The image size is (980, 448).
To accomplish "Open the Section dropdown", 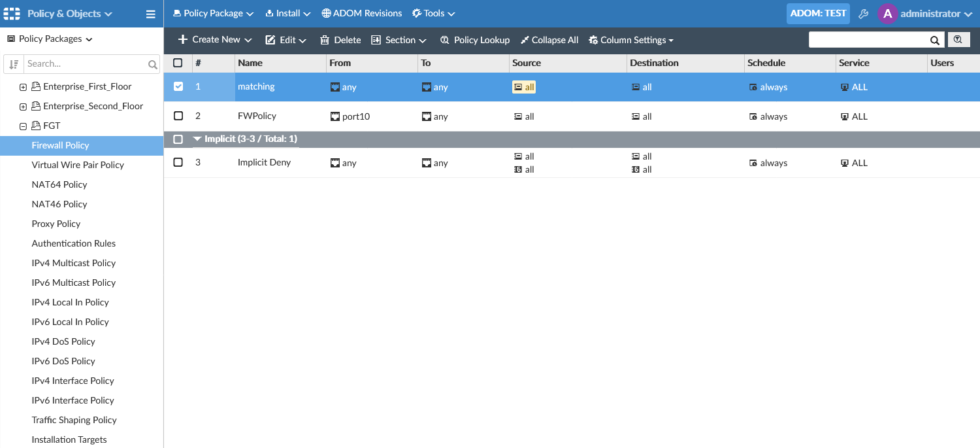I will (x=399, y=40).
